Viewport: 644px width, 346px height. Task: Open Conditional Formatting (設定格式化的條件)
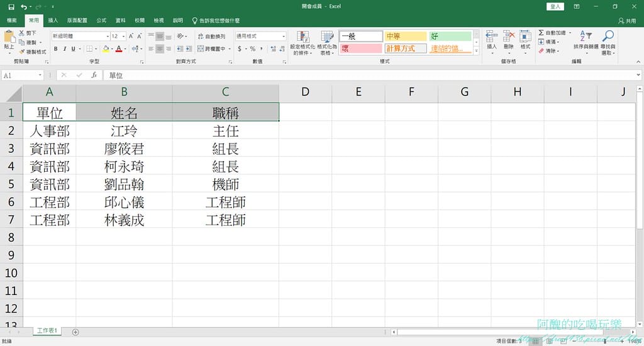point(303,43)
